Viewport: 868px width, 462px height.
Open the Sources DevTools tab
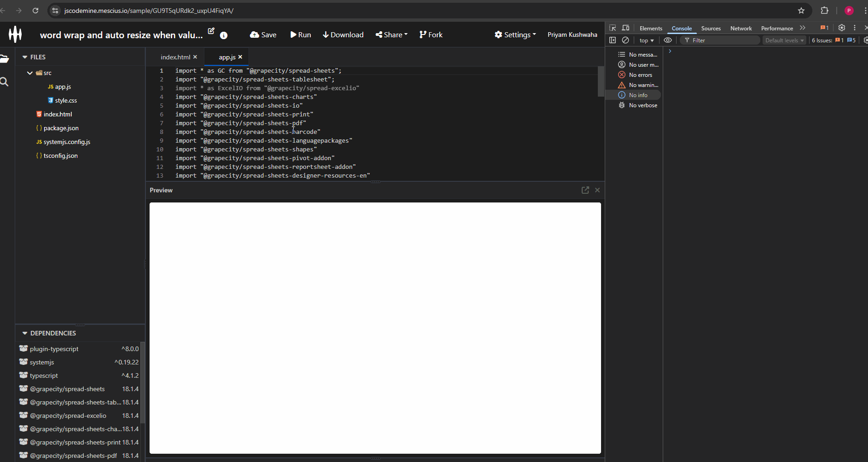(x=711, y=28)
